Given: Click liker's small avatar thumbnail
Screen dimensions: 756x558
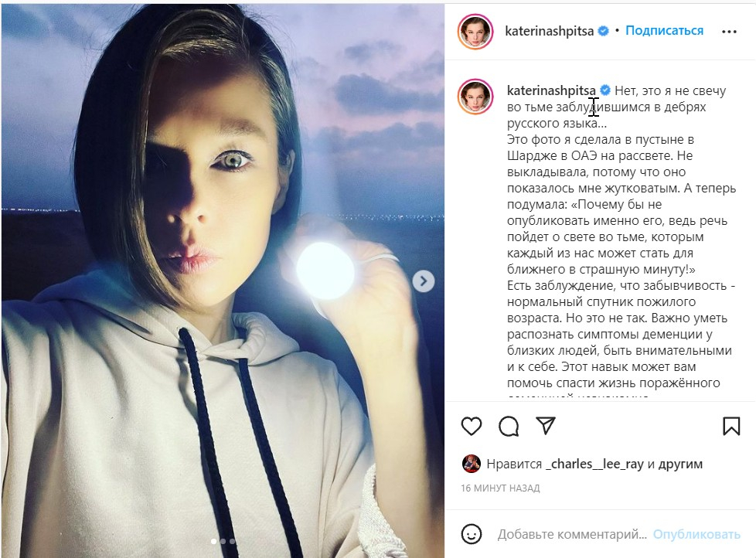Looking at the screenshot, I should pos(471,464).
